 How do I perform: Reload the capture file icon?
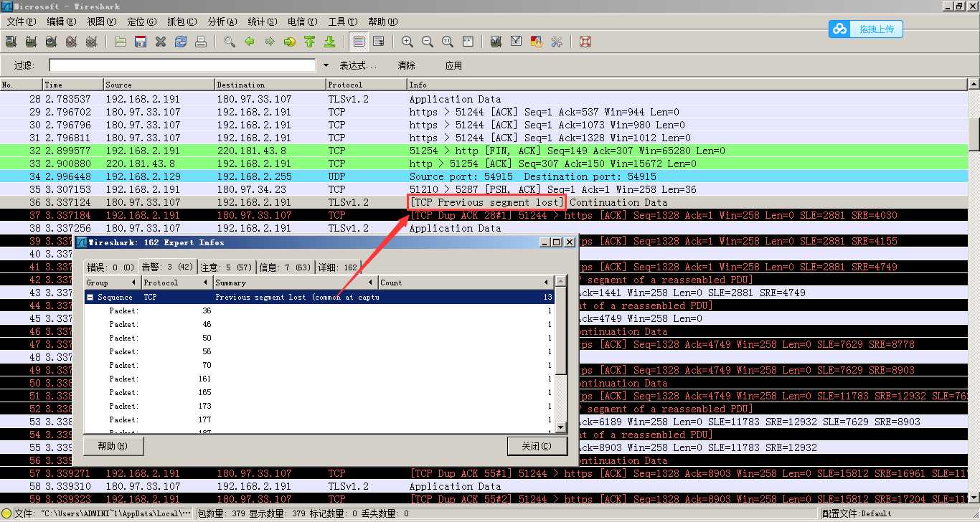(181, 42)
